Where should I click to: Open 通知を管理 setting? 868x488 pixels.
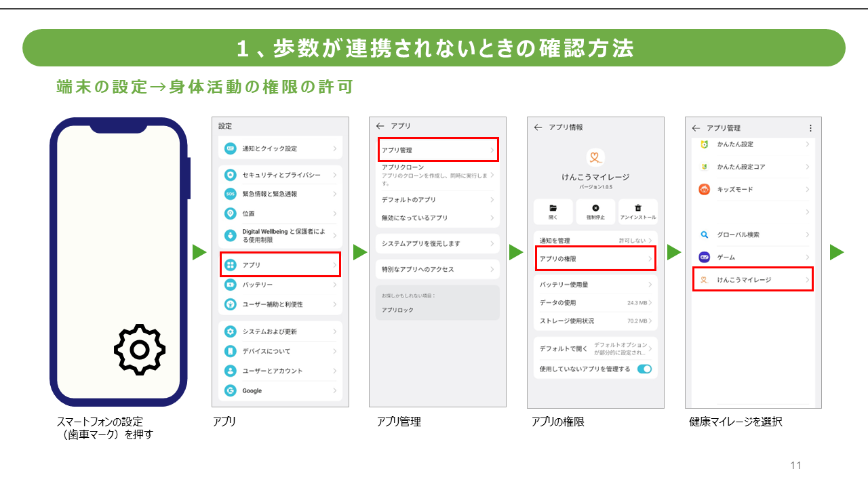[x=595, y=241]
